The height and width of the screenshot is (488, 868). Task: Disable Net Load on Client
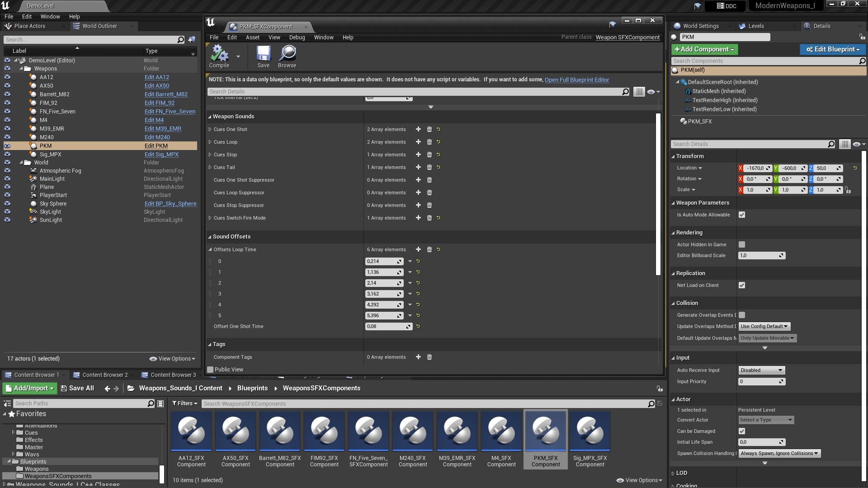742,285
